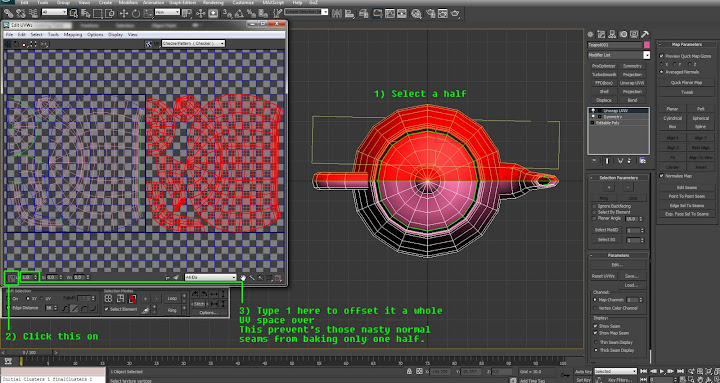Toggle Show Seam checkbox
Viewport: 720px width, 383px height.
point(596,326)
